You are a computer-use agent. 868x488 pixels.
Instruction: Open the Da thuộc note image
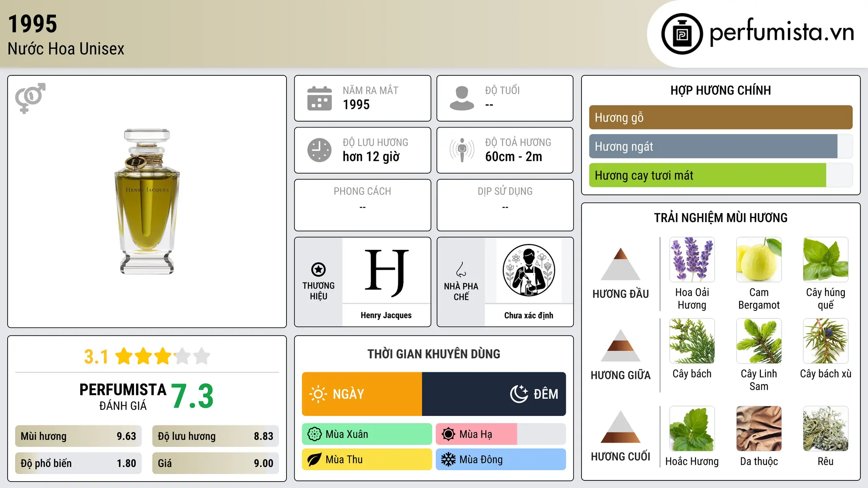[759, 429]
